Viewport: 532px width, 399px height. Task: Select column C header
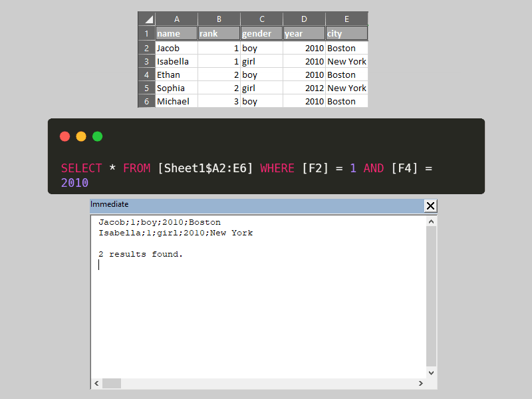[261, 19]
